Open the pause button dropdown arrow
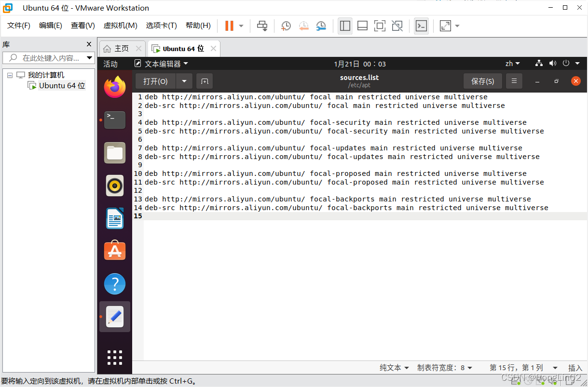This screenshot has width=588, height=387. tap(241, 26)
